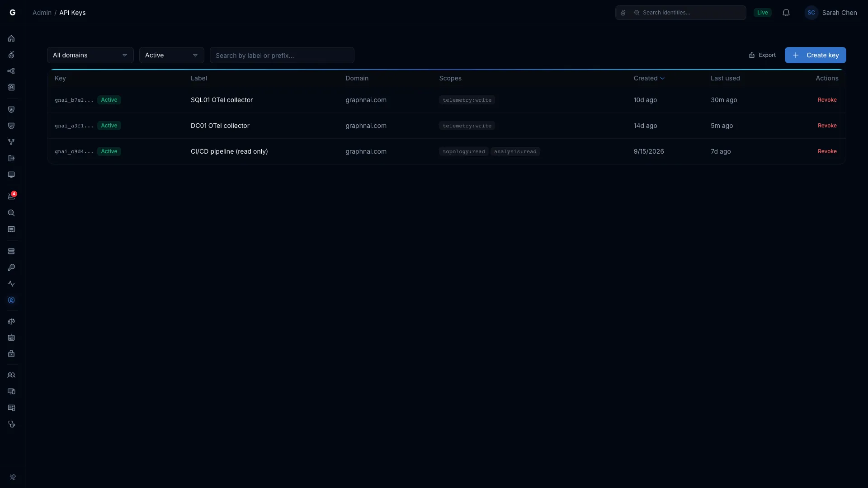Viewport: 868px width, 488px height.
Task: Open the monitor screen sidebar icon
Action: coord(11,174)
